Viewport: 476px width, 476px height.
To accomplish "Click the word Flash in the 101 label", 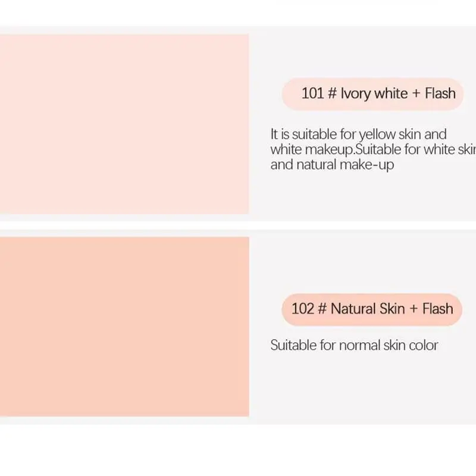I will coord(440,93).
